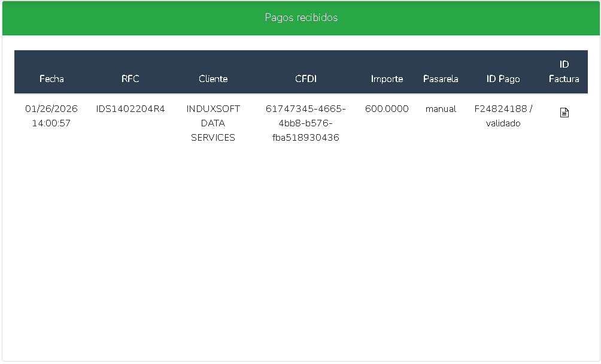Viewport: 601px width, 364px height.
Task: Select the CFDI UUID starting with 61747345
Action: [305, 123]
